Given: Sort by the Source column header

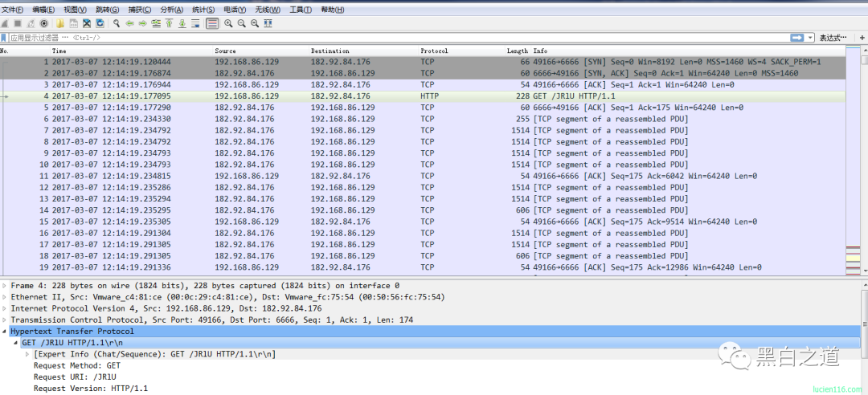Looking at the screenshot, I should (225, 51).
